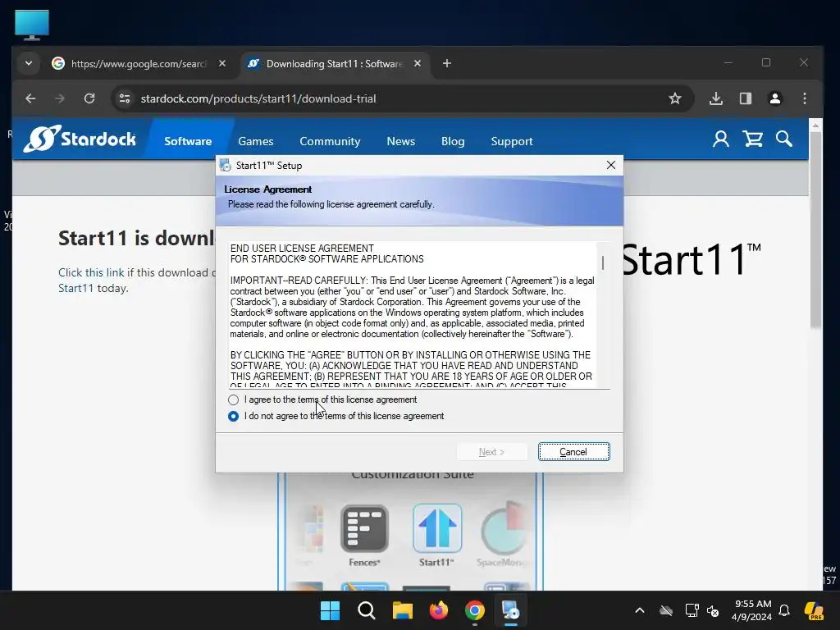Open the Windows Start menu
Image resolution: width=840 pixels, height=630 pixels.
330,610
